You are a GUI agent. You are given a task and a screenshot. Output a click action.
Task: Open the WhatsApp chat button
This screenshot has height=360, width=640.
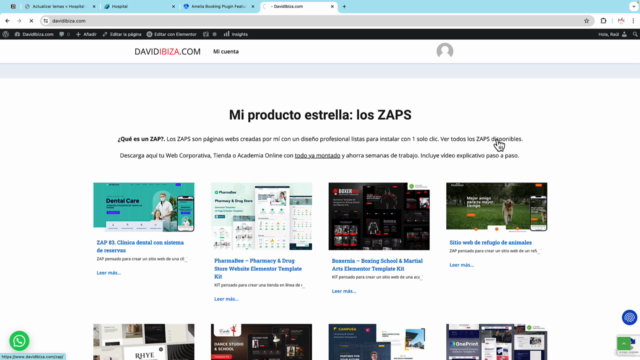[19, 341]
